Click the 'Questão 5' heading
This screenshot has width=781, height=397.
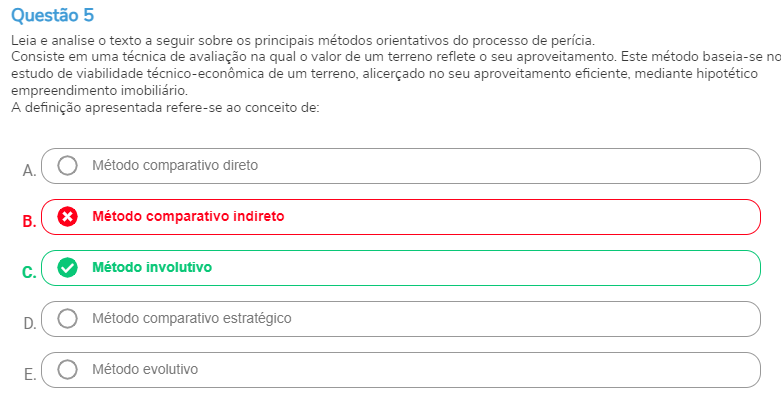click(x=52, y=15)
